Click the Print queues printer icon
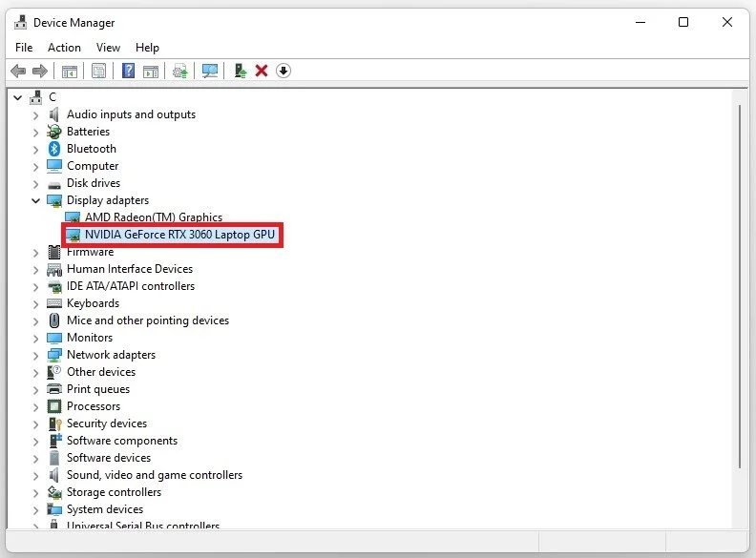 click(x=54, y=389)
